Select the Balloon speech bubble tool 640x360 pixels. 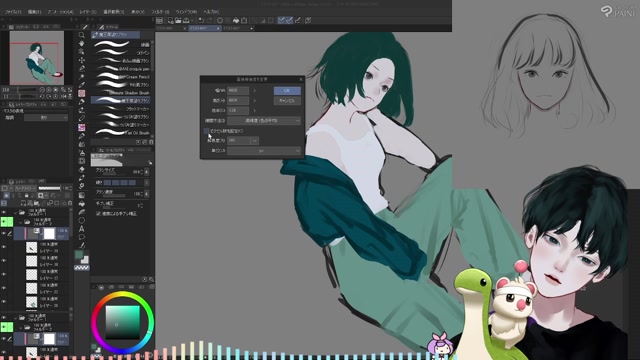(x=82, y=237)
